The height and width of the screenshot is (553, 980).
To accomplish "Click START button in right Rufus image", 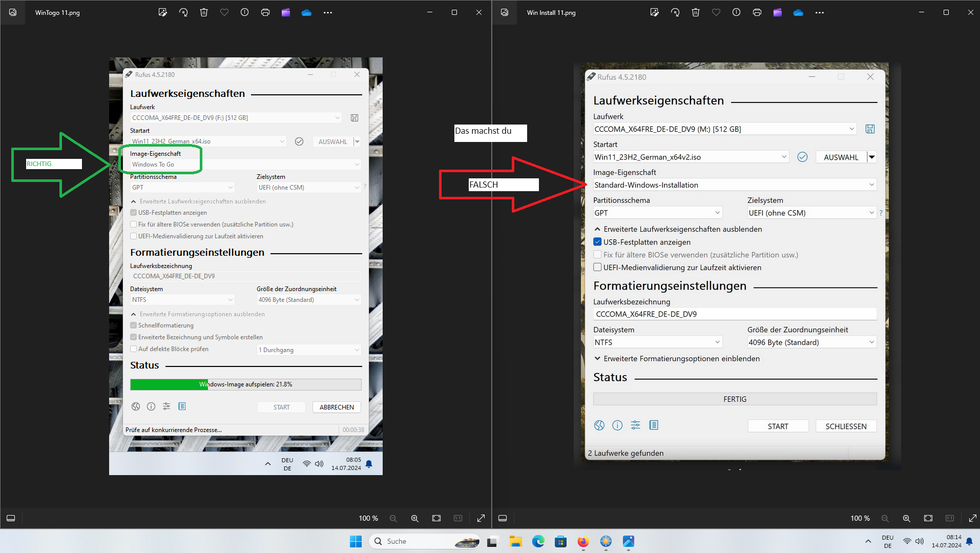I will click(778, 426).
